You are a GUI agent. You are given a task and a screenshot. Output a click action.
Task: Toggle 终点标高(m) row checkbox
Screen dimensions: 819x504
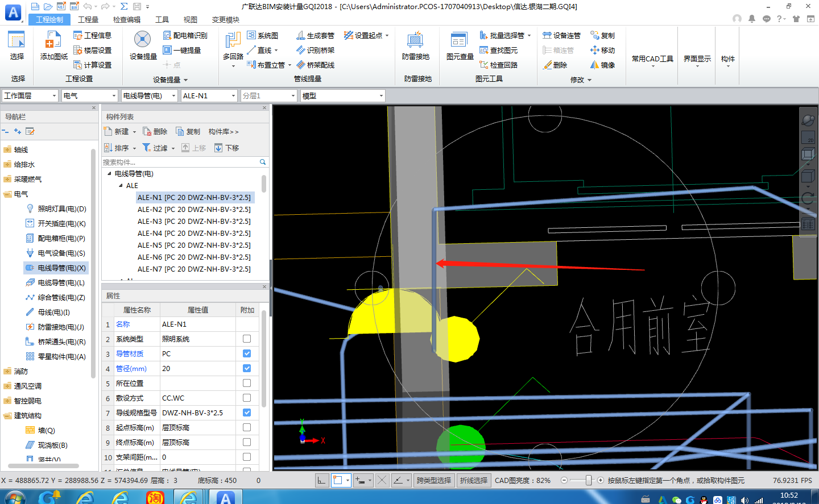point(247,442)
